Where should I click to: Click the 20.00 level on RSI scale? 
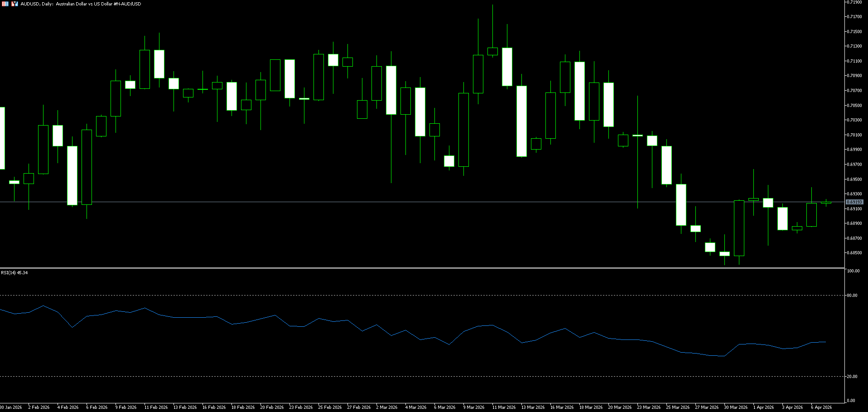click(x=852, y=377)
